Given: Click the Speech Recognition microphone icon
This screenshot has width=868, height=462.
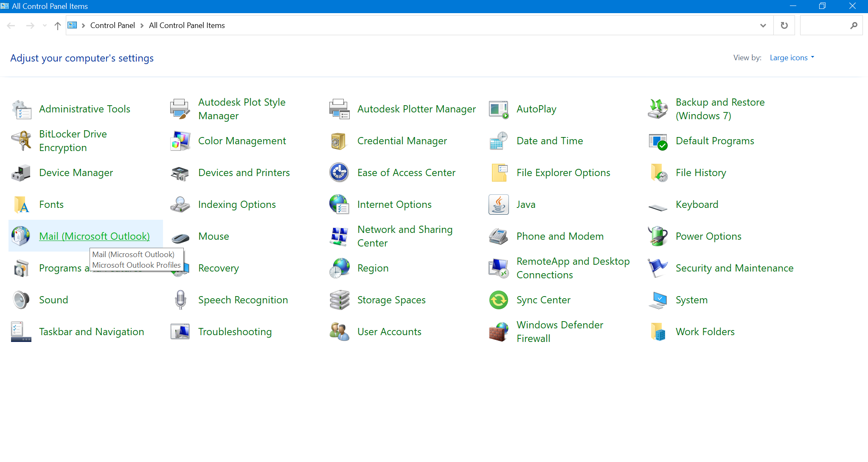Looking at the screenshot, I should 180,300.
